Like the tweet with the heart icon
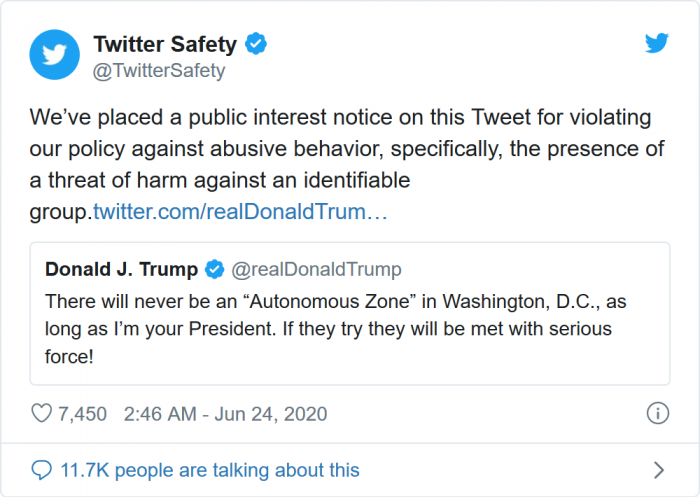The height and width of the screenshot is (497, 700). click(x=42, y=413)
